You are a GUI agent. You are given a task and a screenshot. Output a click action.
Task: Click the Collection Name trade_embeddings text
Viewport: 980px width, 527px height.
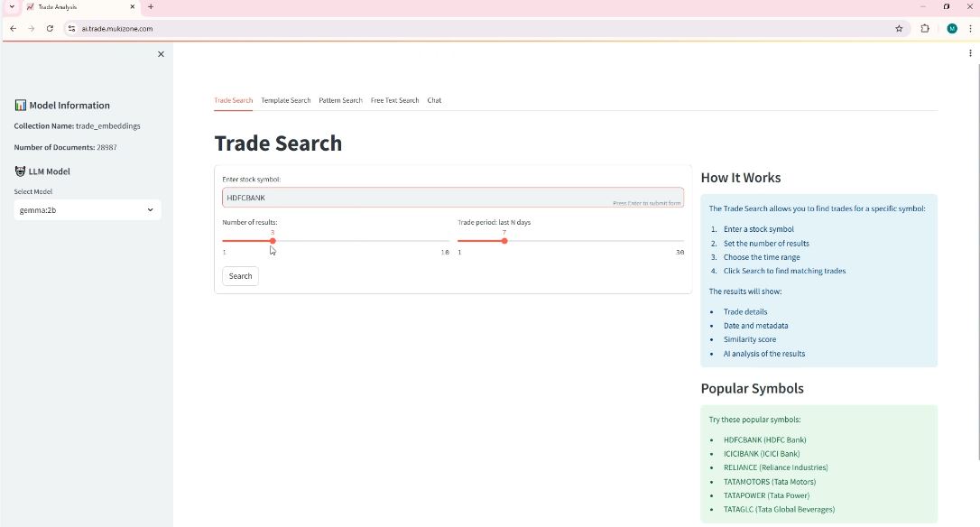77,126
